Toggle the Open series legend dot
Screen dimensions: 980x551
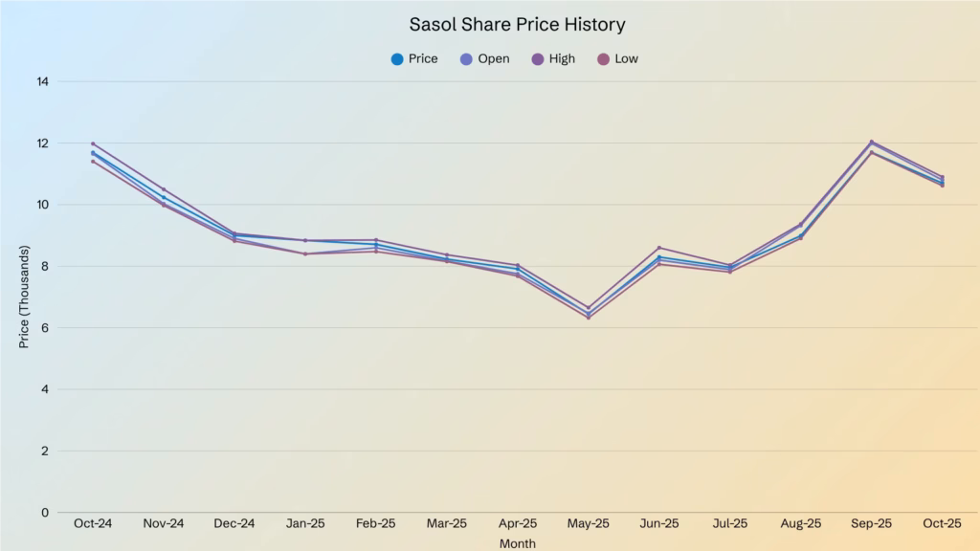(x=466, y=59)
